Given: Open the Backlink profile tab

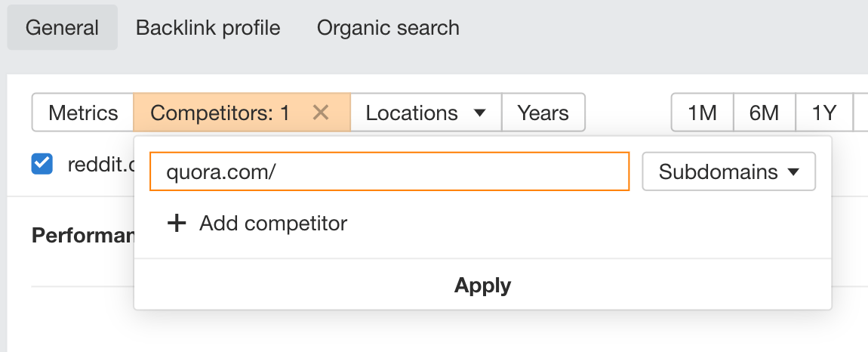Looking at the screenshot, I should (208, 28).
